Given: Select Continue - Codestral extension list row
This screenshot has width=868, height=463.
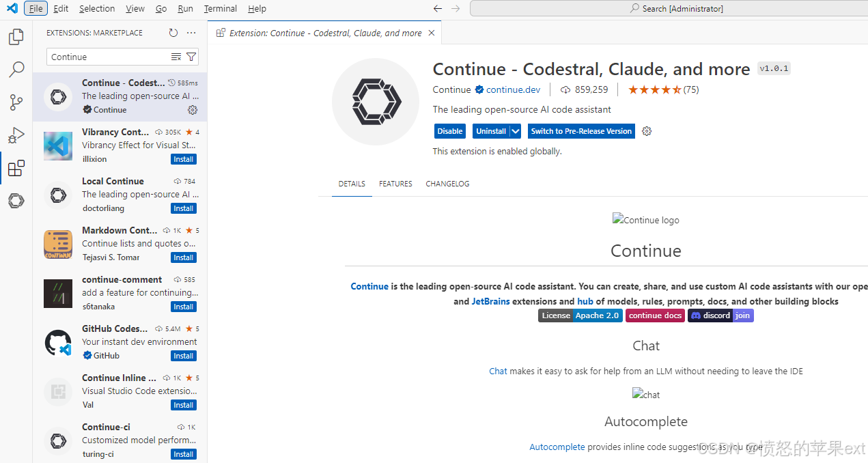Looking at the screenshot, I should (120, 96).
